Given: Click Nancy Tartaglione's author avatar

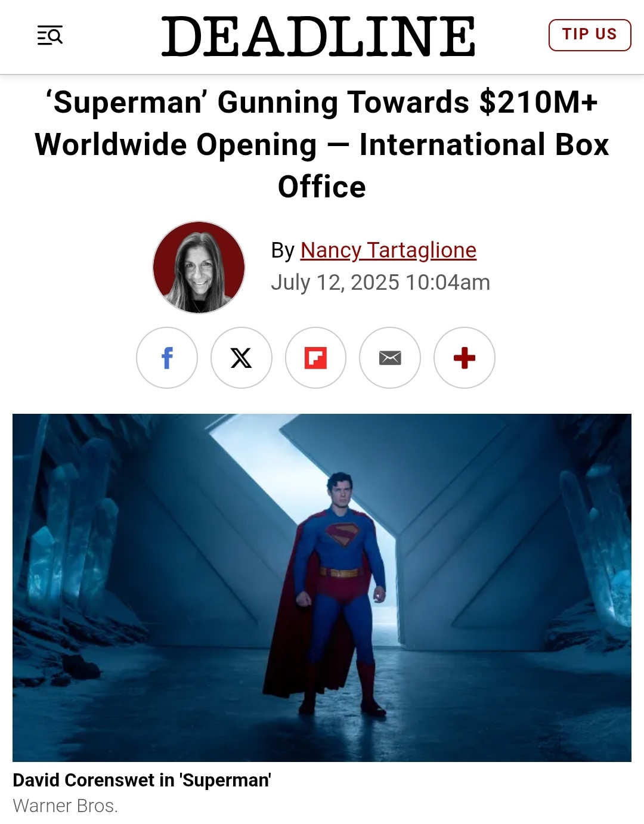Looking at the screenshot, I should [199, 267].
